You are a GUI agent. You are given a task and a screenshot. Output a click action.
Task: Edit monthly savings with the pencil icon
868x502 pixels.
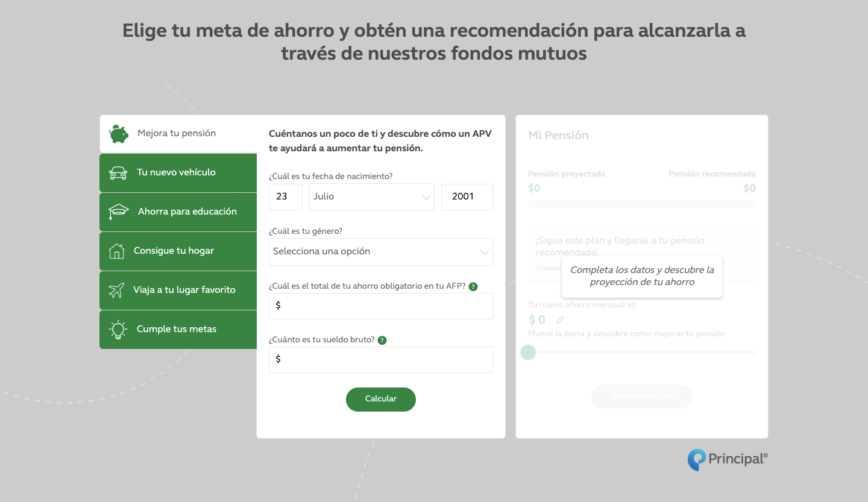tap(560, 320)
